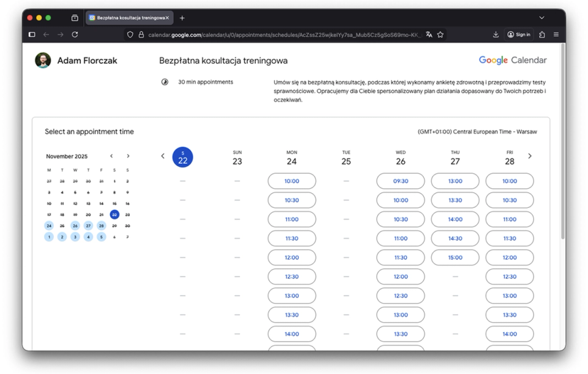Select November 27 in the mini calendar

coord(88,226)
